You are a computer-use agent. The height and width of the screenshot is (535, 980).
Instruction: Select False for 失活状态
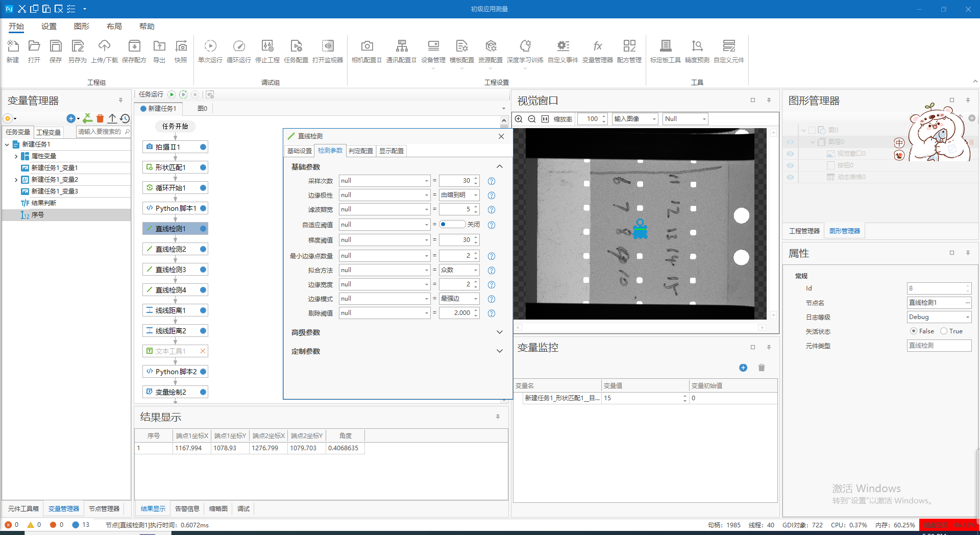[x=914, y=331]
